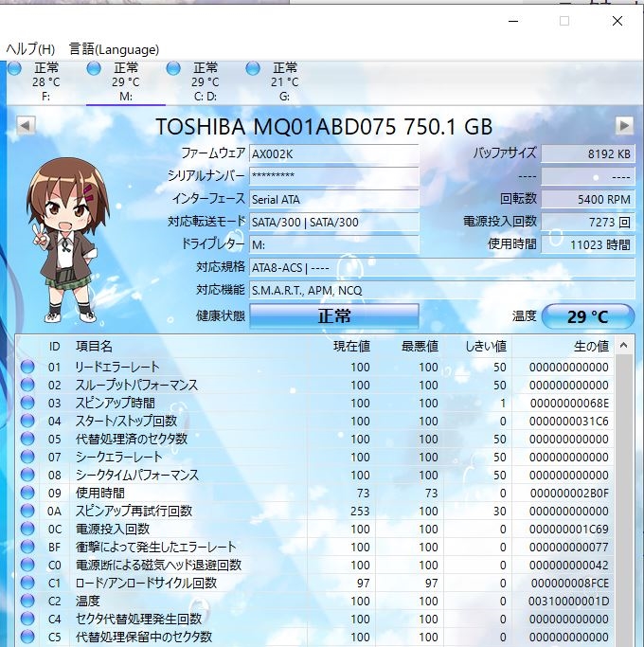Click the 29 °C temperature button
The image size is (644, 647).
tap(587, 316)
